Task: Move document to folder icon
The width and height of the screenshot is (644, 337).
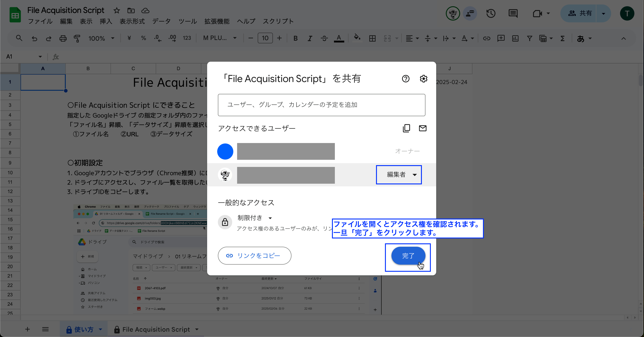Action: pos(131,11)
